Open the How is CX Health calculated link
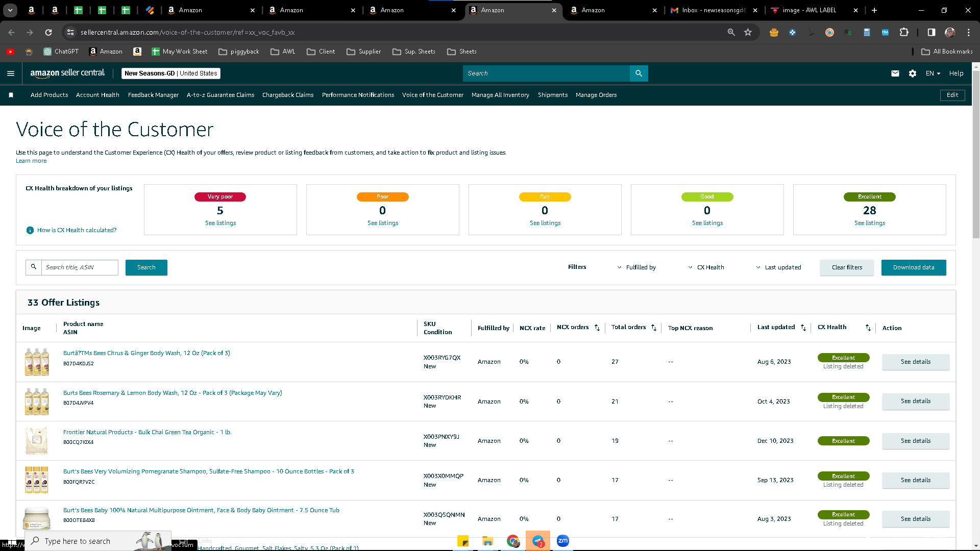This screenshot has width=980, height=551. pyautogui.click(x=77, y=230)
